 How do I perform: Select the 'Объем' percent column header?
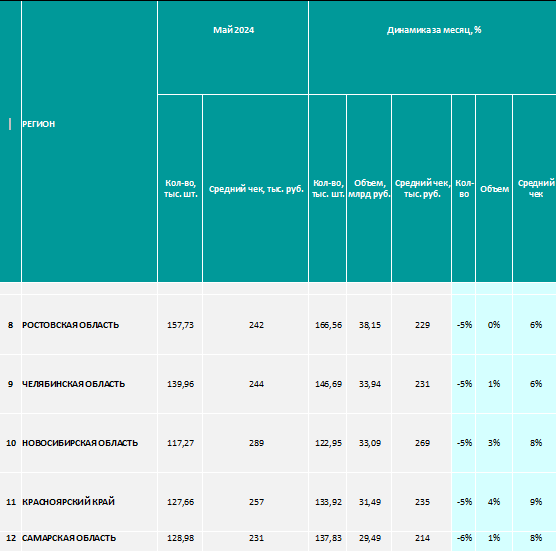(494, 189)
